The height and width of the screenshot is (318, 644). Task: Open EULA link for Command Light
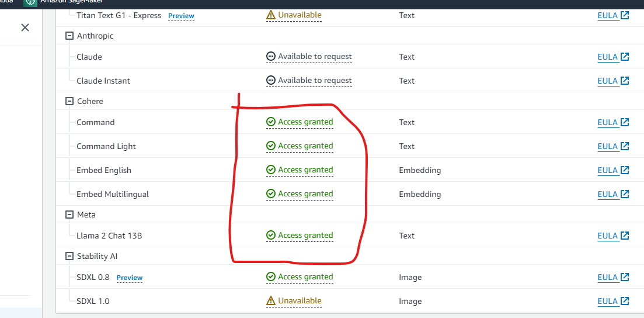[x=613, y=146]
